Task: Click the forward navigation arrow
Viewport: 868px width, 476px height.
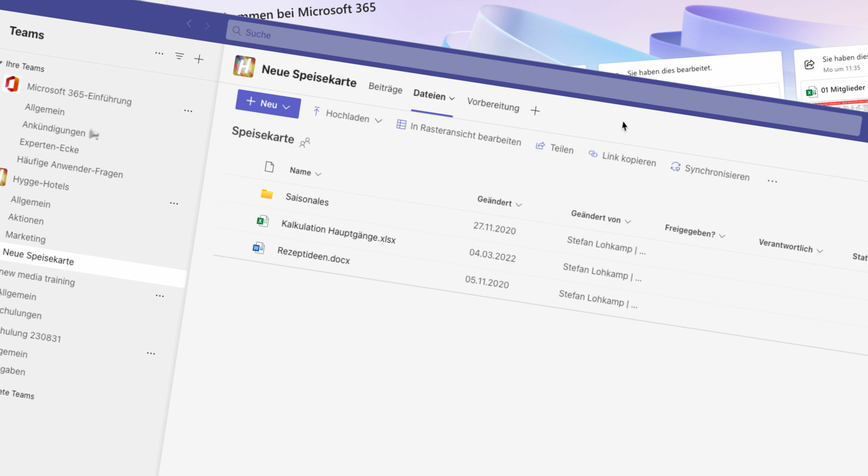Action: click(207, 26)
